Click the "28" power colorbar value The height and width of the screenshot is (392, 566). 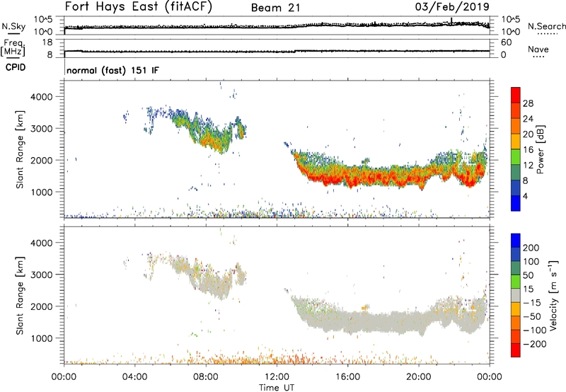[x=528, y=103]
